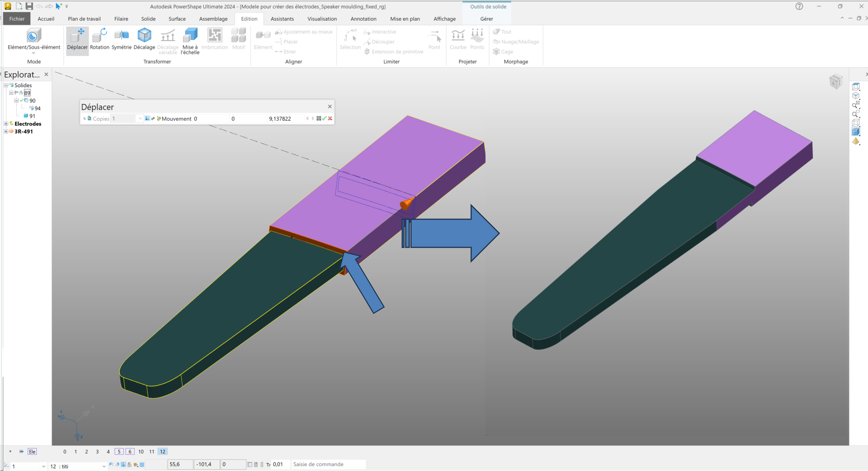
Task: Cancel move with red X icon
Action: click(x=330, y=118)
